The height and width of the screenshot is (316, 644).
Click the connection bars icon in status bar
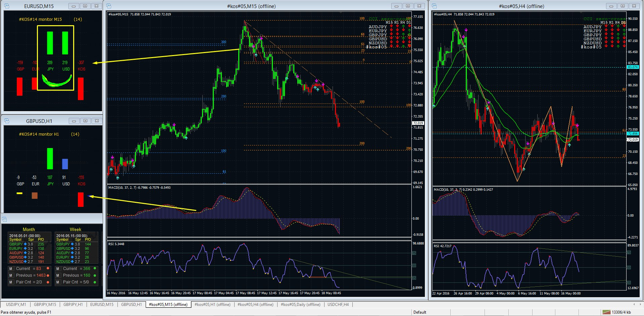[x=606, y=312]
